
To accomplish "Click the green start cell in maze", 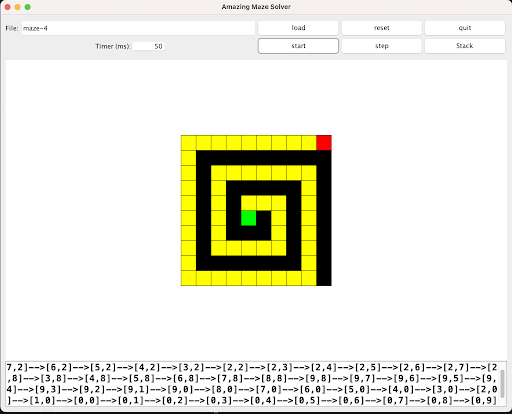I will pos(248,218).
